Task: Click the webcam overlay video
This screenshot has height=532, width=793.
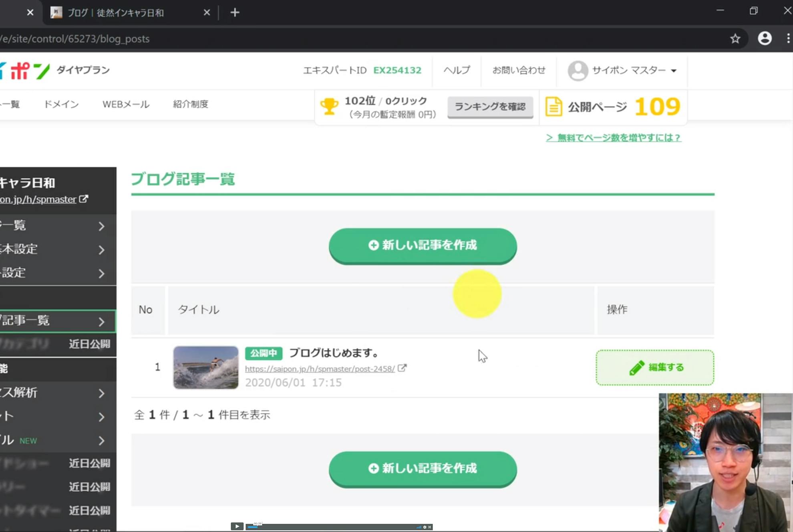Action: pos(726,462)
